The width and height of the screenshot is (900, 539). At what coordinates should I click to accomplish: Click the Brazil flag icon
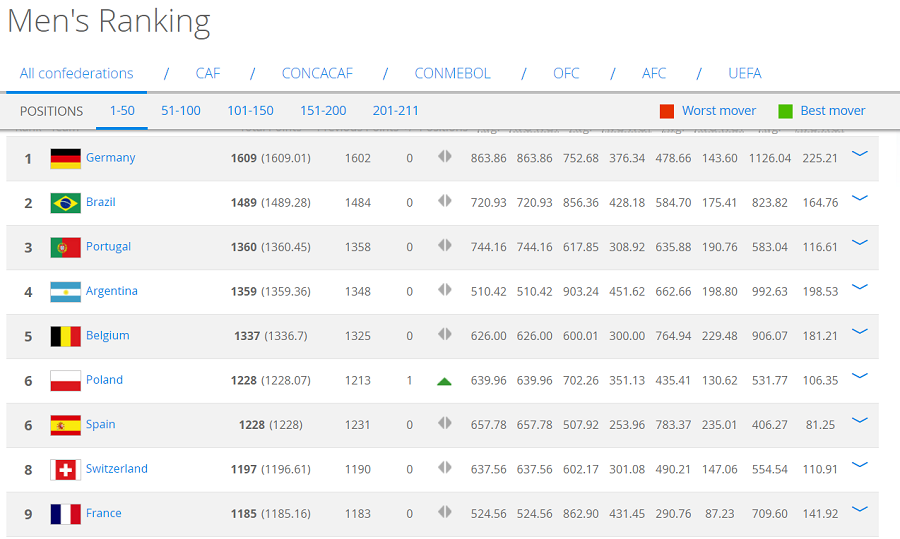click(x=65, y=203)
